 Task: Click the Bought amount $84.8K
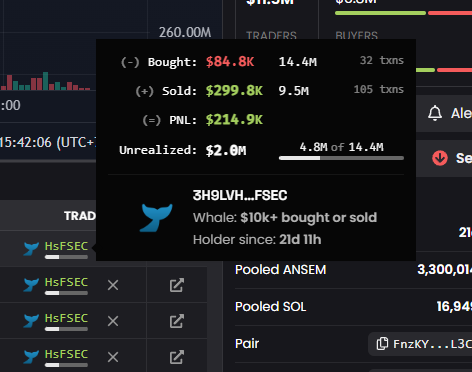230,62
